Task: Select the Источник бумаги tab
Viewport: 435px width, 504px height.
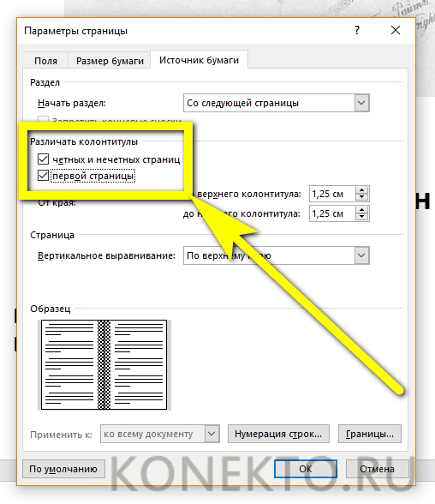Action: (x=199, y=60)
